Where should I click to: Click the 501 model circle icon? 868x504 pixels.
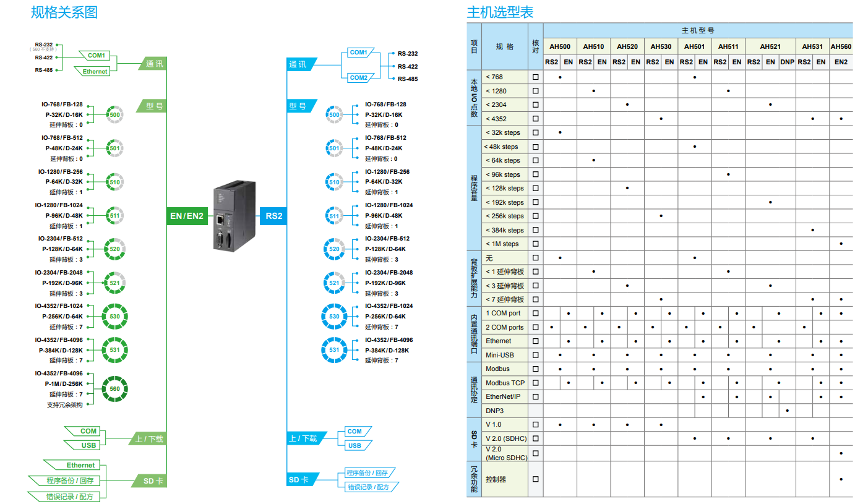[114, 147]
